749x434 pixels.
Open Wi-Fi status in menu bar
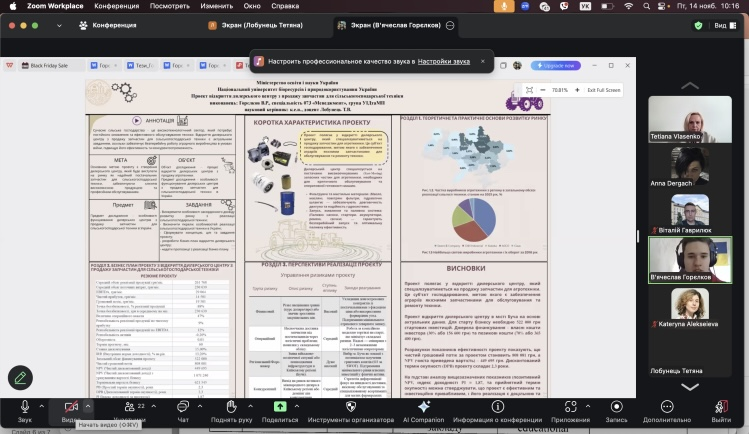(x=629, y=6)
